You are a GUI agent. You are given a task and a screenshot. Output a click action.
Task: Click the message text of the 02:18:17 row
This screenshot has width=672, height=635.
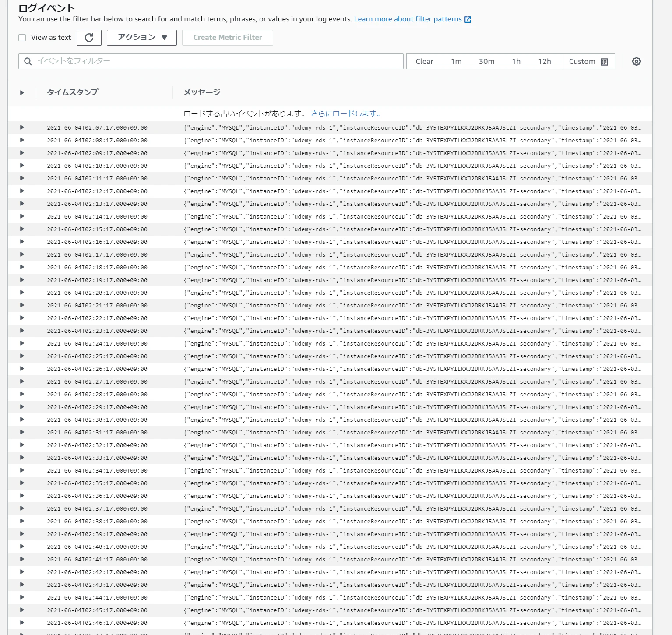click(x=412, y=268)
